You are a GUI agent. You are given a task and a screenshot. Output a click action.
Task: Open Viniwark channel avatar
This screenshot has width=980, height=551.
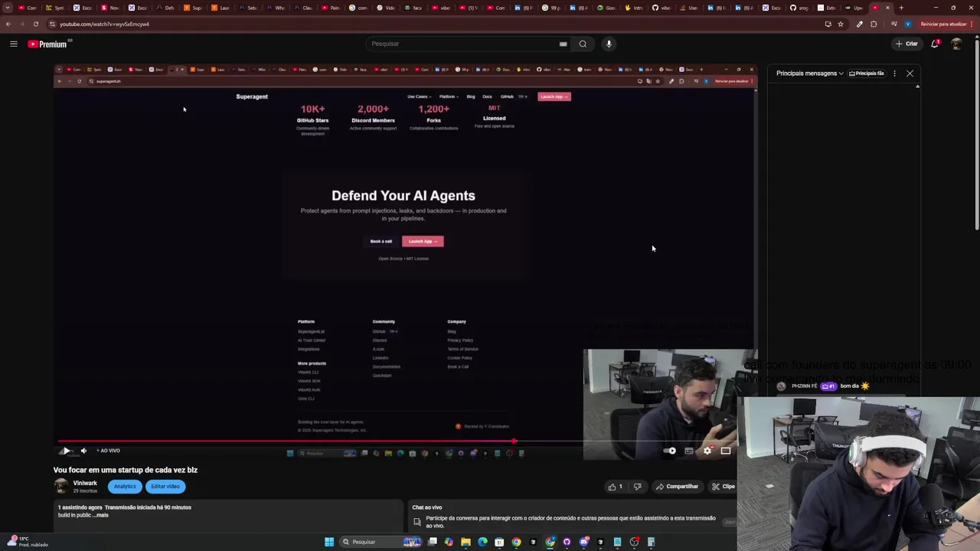point(60,486)
